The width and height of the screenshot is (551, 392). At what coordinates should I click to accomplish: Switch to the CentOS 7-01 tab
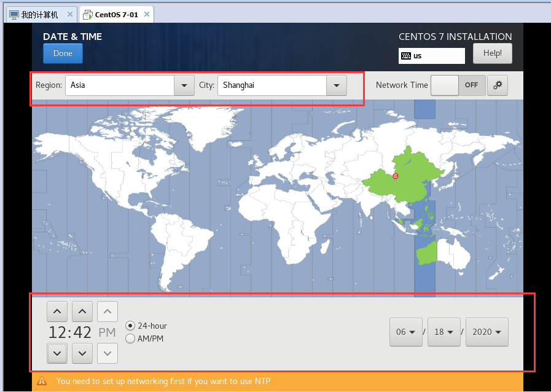[x=116, y=15]
